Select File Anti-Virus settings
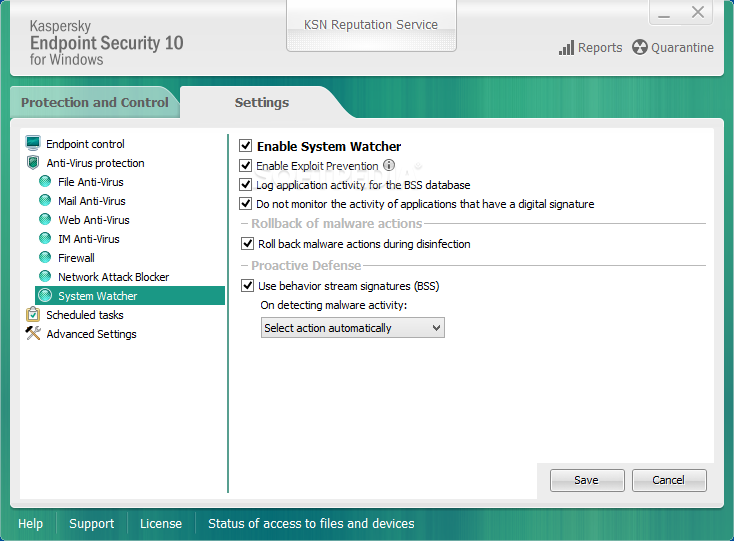 click(x=91, y=182)
